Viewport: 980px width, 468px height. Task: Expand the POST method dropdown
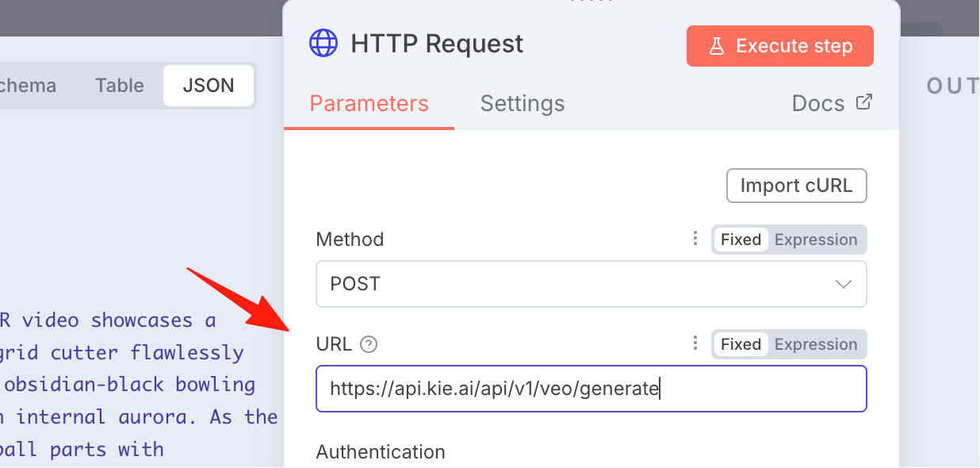[591, 284]
